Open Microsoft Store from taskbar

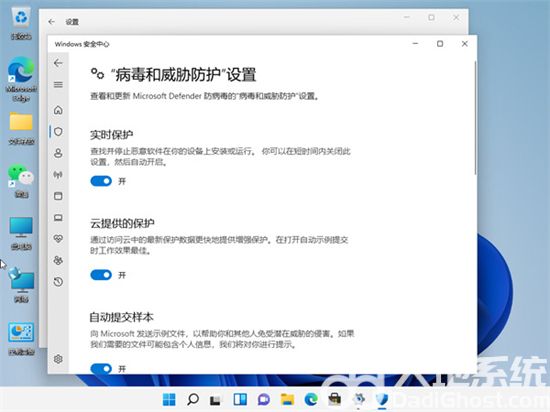tap(335, 399)
